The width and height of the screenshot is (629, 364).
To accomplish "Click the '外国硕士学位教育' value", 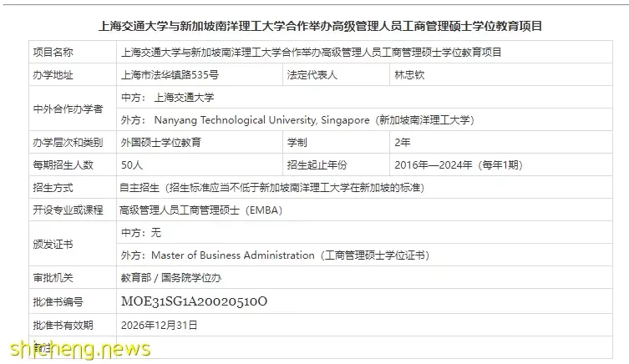I will tap(161, 142).
